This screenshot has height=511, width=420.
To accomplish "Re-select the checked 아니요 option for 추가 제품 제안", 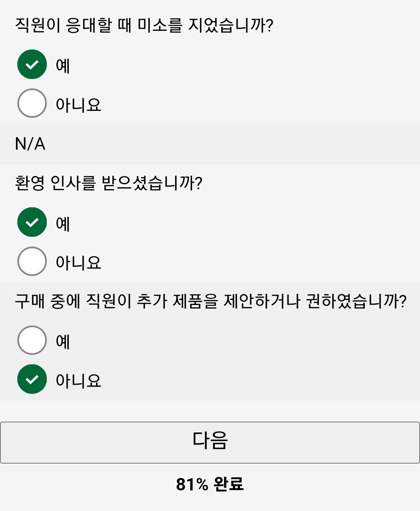I will tap(32, 379).
